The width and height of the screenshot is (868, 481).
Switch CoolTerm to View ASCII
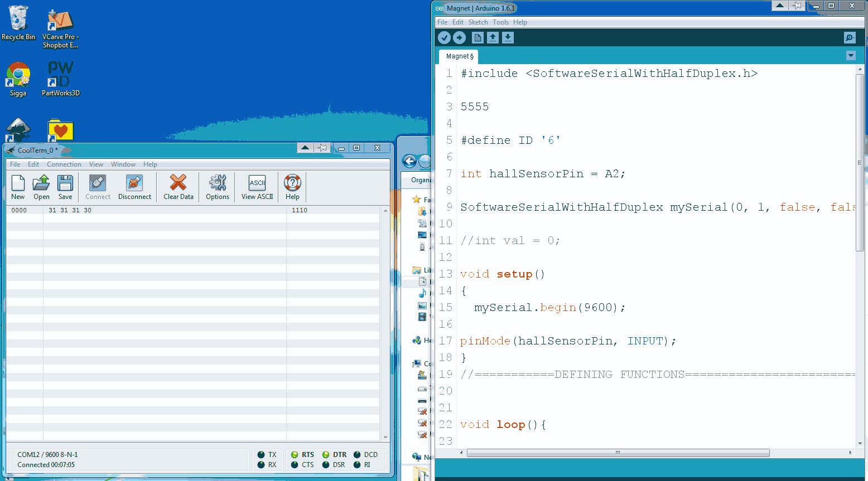point(257,187)
